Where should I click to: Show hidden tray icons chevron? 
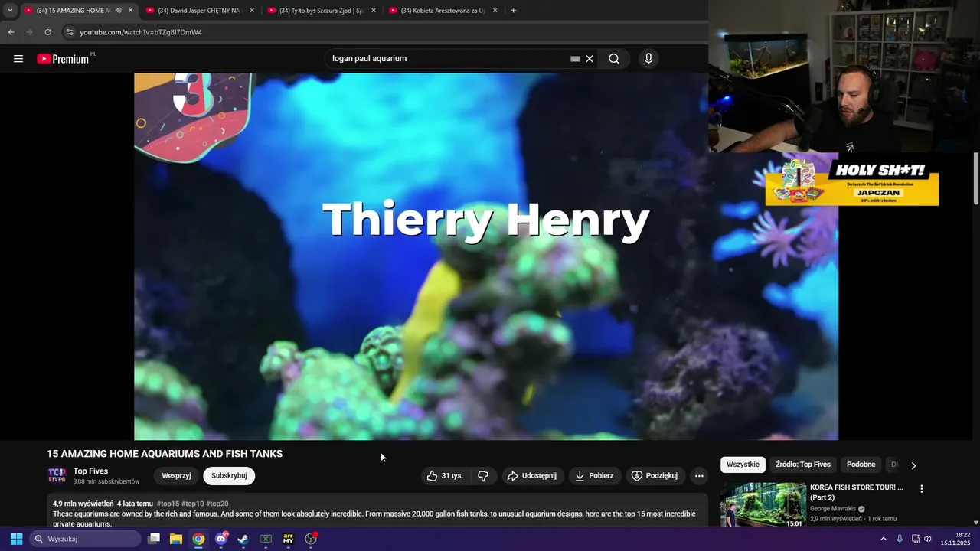point(884,539)
